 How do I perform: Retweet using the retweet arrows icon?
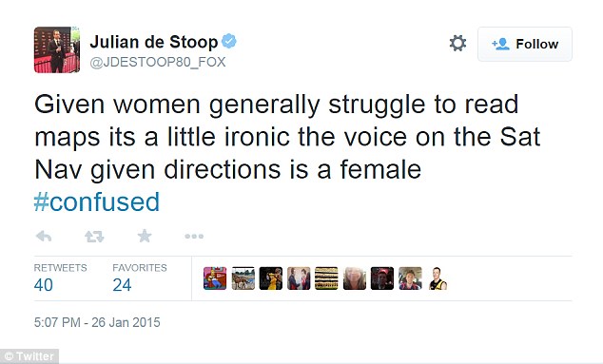94,236
